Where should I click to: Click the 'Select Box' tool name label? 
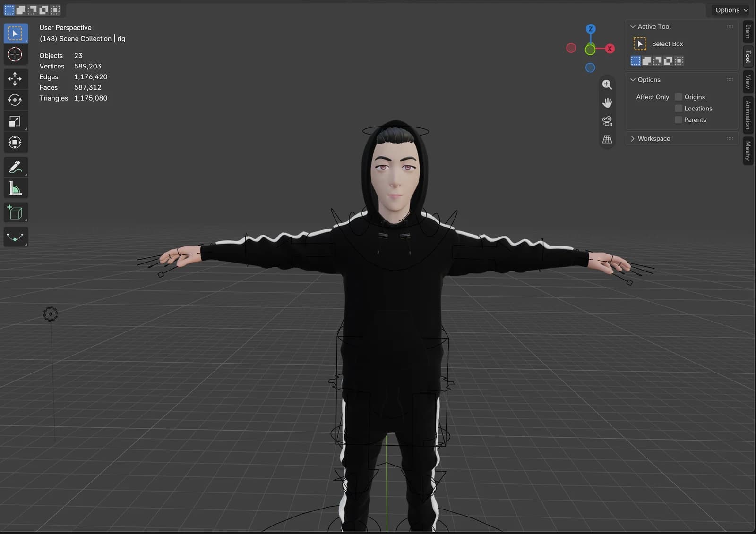point(667,44)
